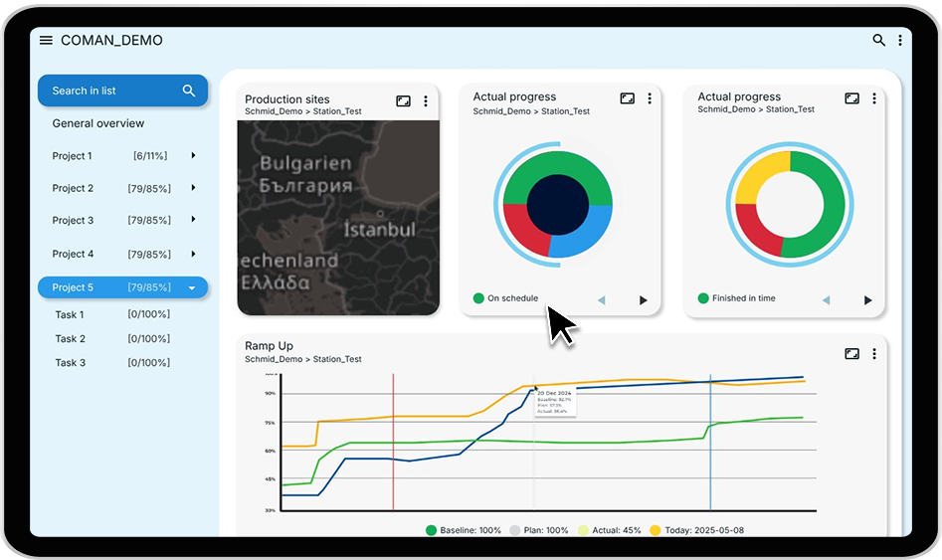Expand Project 3 arrow in list

(193, 220)
